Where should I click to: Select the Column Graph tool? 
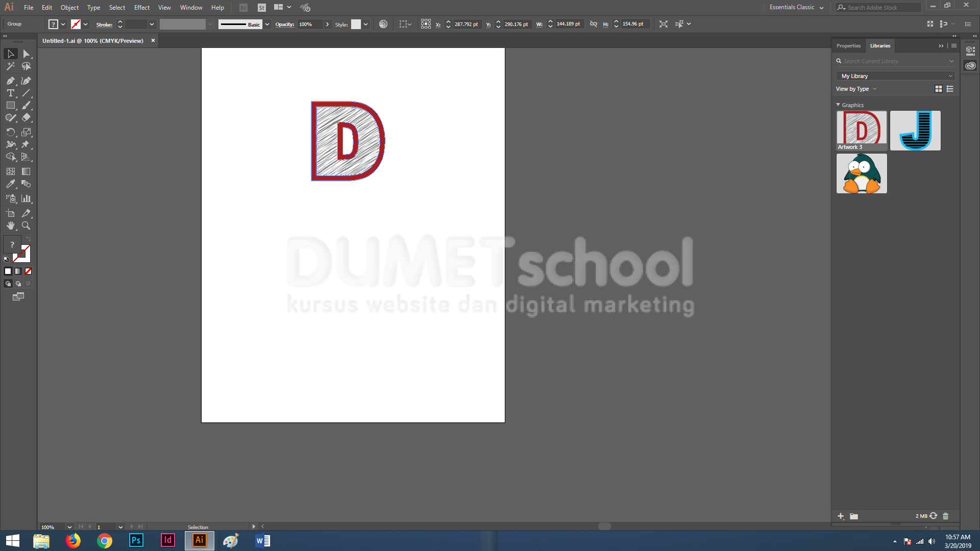coord(26,198)
